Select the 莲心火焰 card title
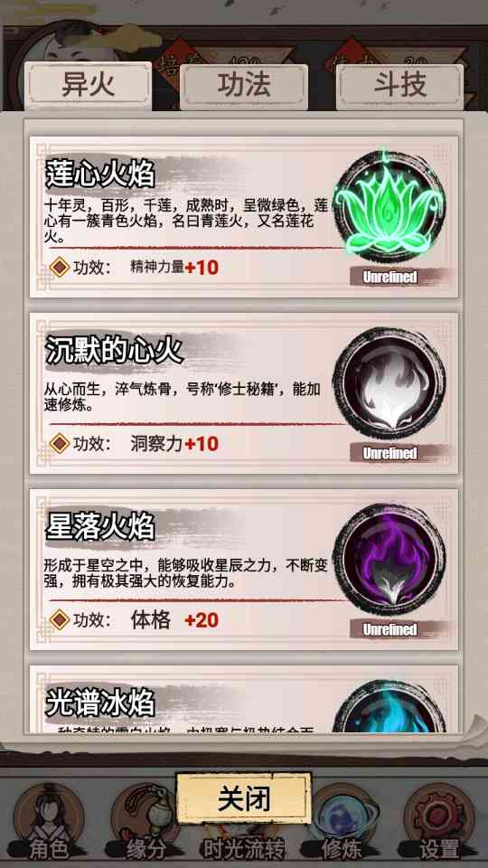This screenshot has width=488, height=868. point(99,174)
